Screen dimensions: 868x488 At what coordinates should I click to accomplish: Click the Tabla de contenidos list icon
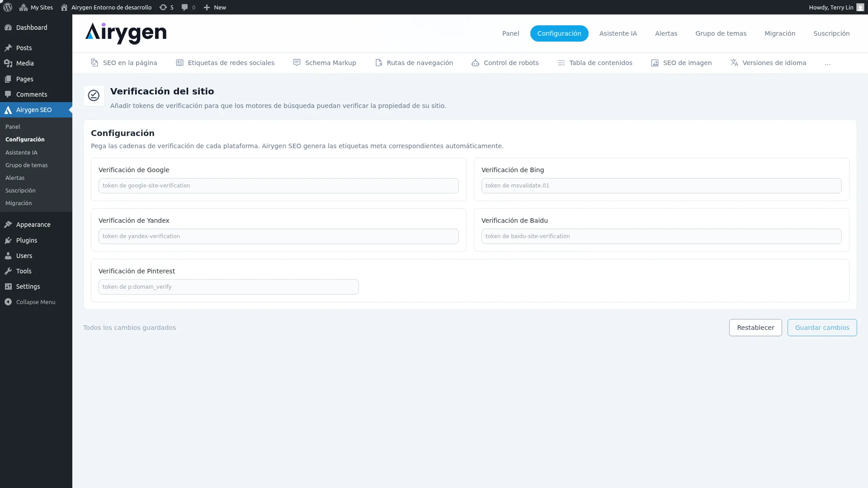561,63
